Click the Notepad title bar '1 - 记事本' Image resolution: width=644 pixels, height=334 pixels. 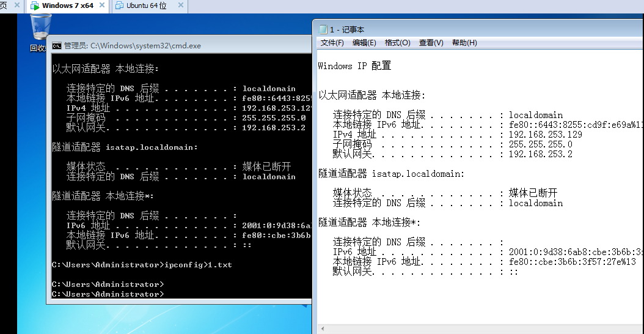click(346, 29)
